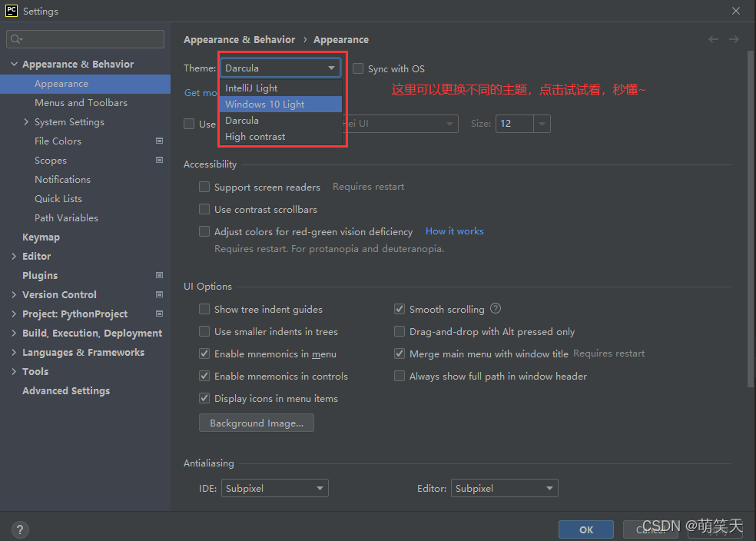756x541 pixels.
Task: Click the File Colors project-level icon
Action: (x=159, y=141)
